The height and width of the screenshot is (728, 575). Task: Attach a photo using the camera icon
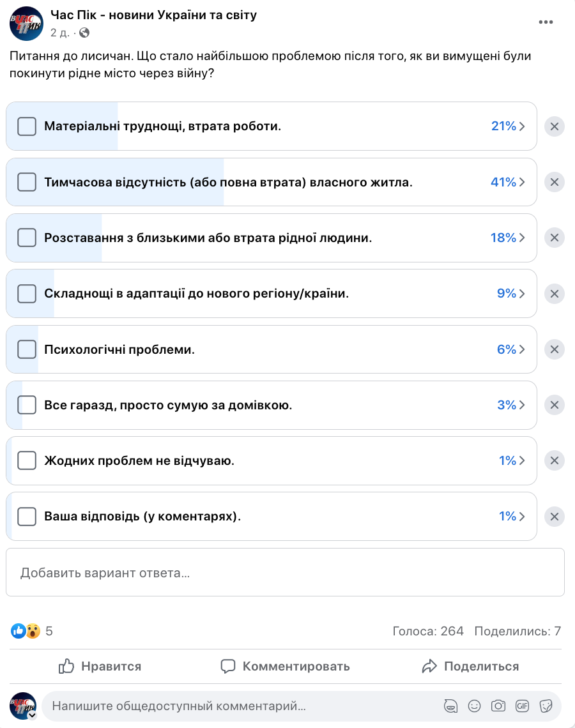pyautogui.click(x=498, y=706)
